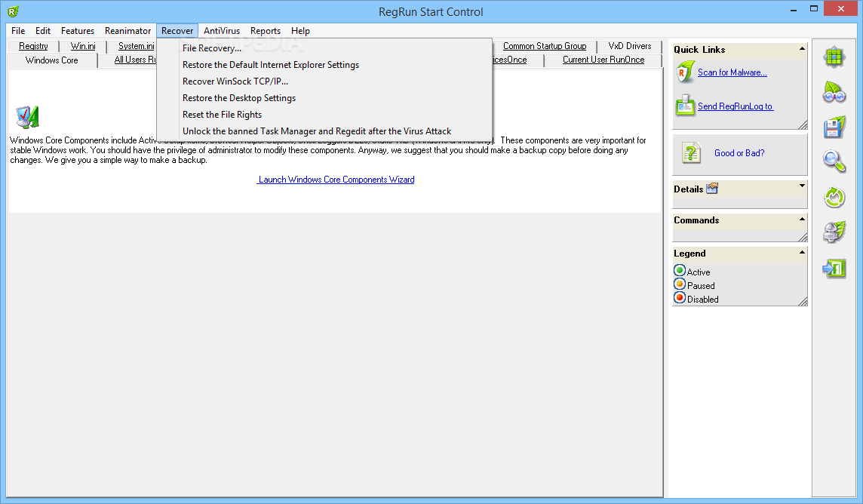Click the printer with leaf icon

tap(834, 232)
